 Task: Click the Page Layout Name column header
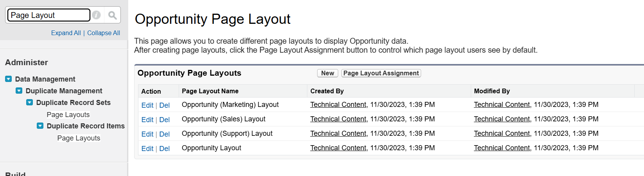click(210, 91)
